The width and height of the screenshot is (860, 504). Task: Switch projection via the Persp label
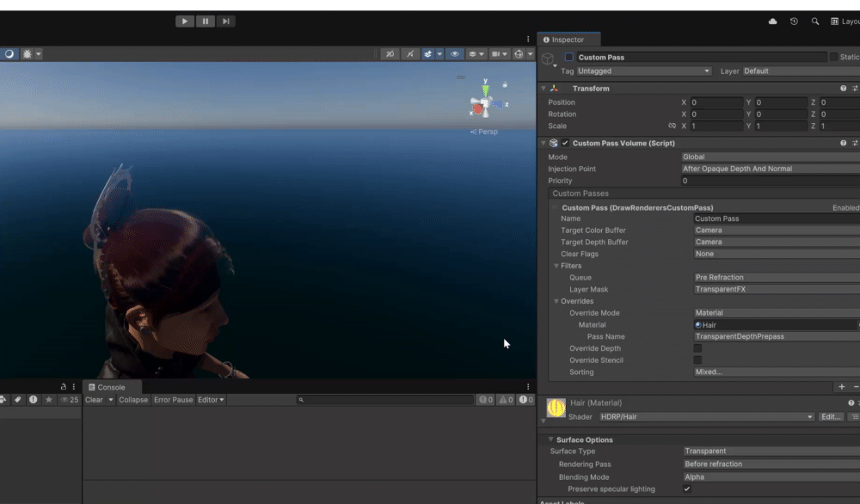(x=484, y=132)
